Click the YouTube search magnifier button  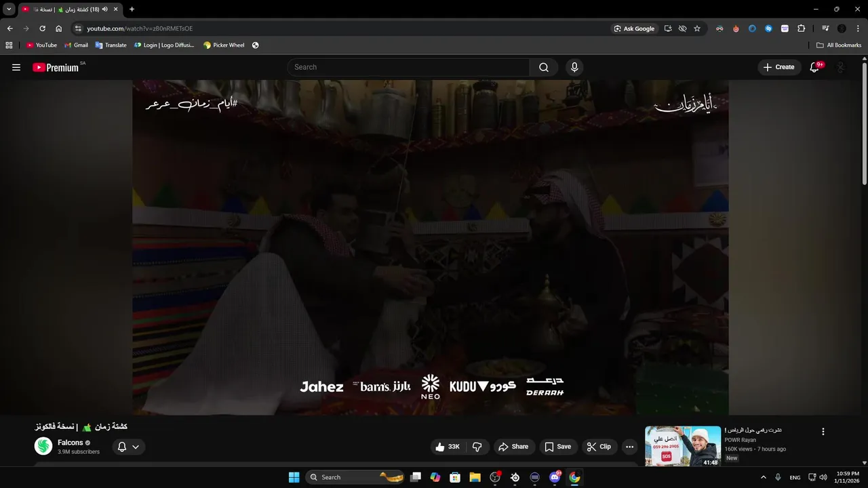(x=544, y=67)
